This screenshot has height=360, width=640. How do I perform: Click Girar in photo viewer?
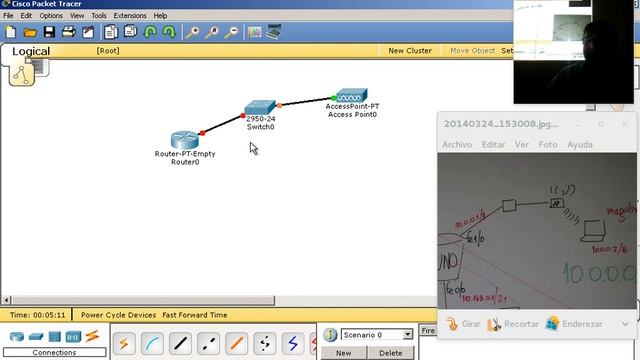[463, 324]
